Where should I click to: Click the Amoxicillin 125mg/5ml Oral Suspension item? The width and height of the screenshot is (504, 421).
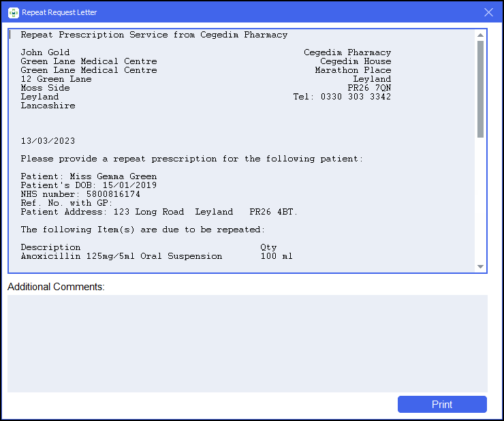[x=121, y=256]
